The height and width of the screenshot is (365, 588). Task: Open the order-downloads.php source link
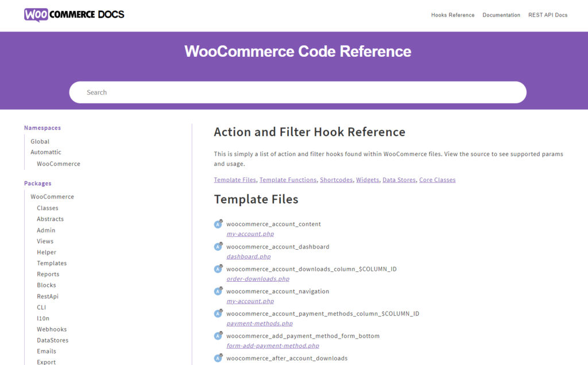pyautogui.click(x=258, y=279)
